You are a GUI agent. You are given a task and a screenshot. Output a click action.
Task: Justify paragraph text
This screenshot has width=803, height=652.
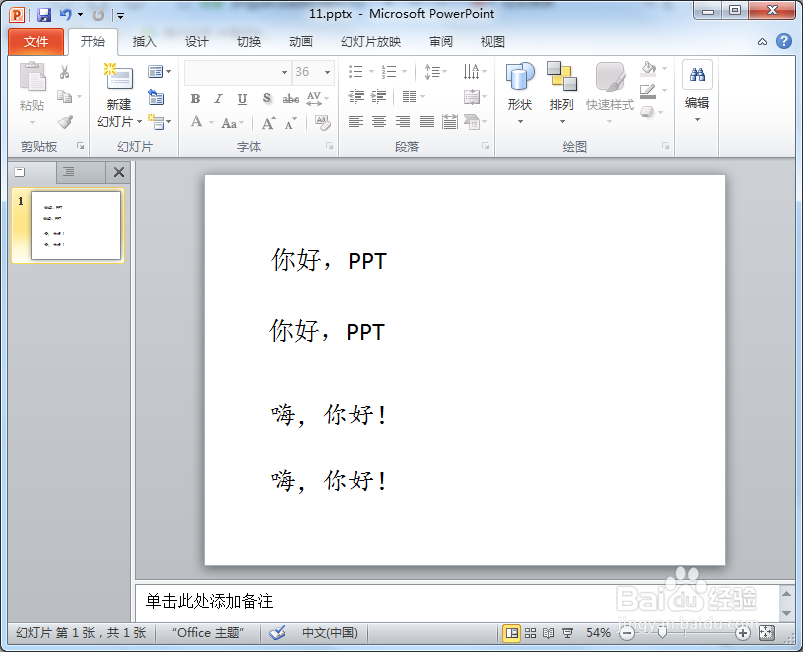(427, 121)
